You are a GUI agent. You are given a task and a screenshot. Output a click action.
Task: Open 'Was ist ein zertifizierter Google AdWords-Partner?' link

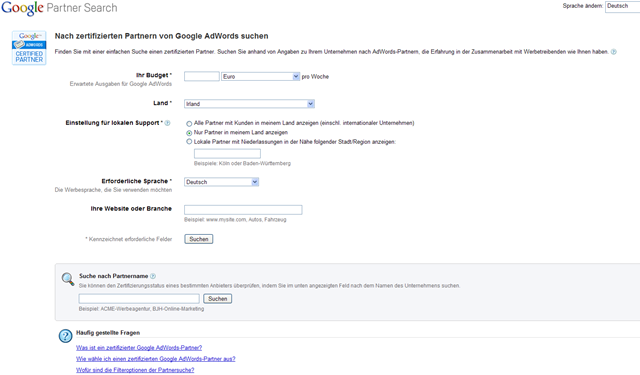click(x=139, y=348)
